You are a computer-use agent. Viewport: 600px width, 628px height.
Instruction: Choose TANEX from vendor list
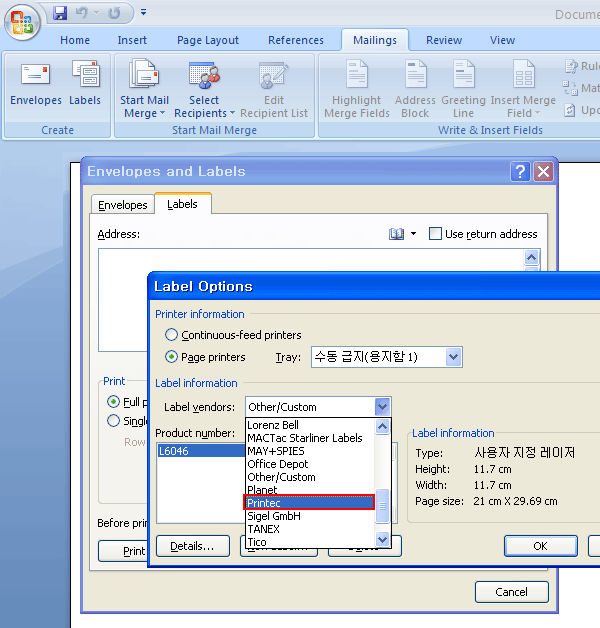311,529
